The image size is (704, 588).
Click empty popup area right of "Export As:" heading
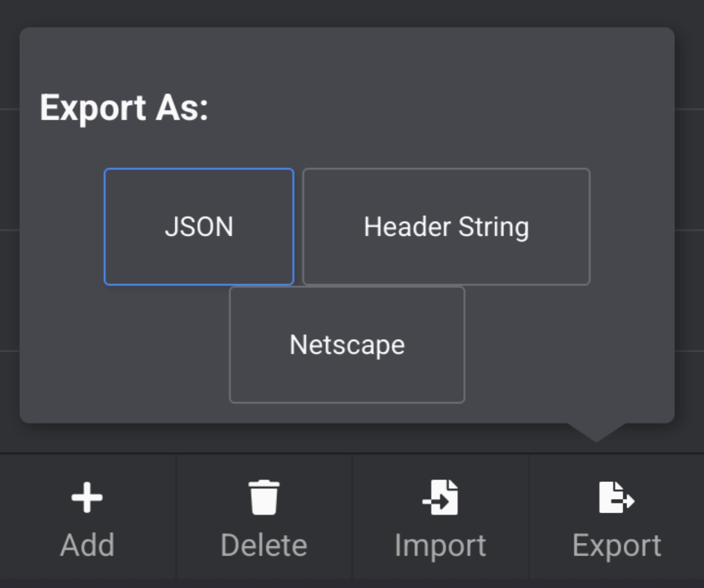[x=440, y=107]
